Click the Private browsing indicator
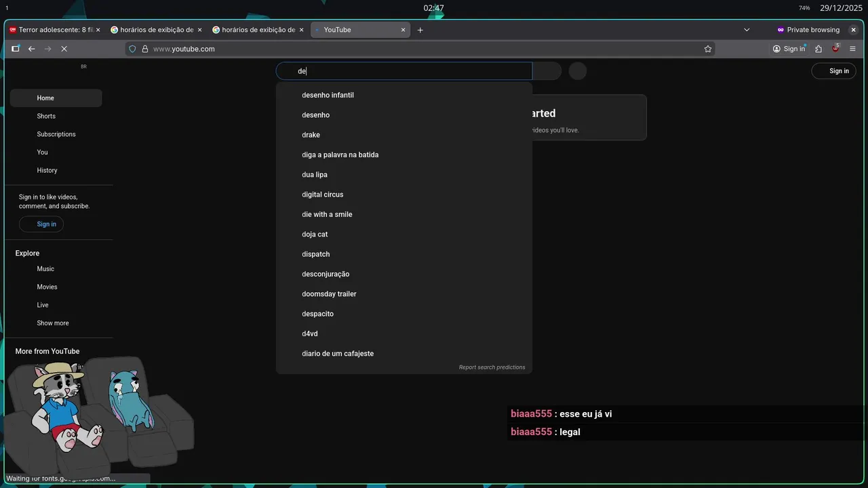The height and width of the screenshot is (488, 868). tap(808, 30)
